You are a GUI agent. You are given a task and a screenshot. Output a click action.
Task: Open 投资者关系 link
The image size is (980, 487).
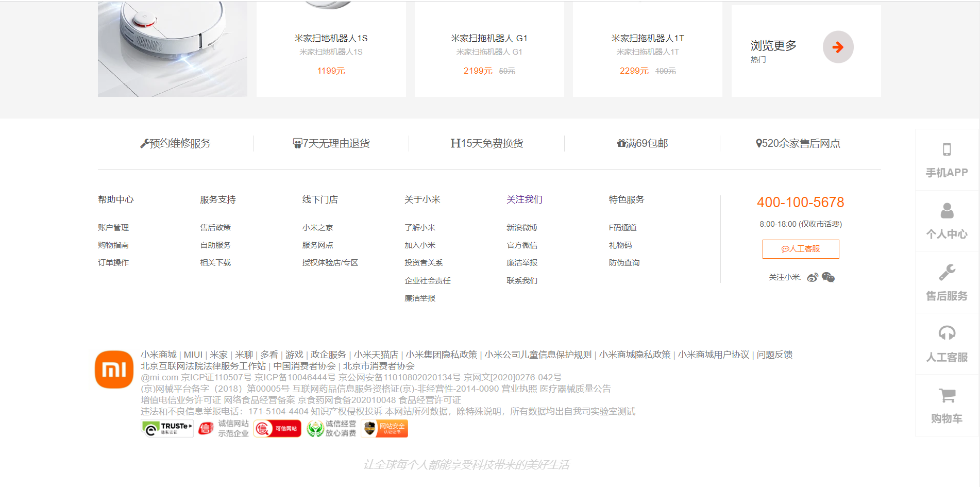coord(424,262)
